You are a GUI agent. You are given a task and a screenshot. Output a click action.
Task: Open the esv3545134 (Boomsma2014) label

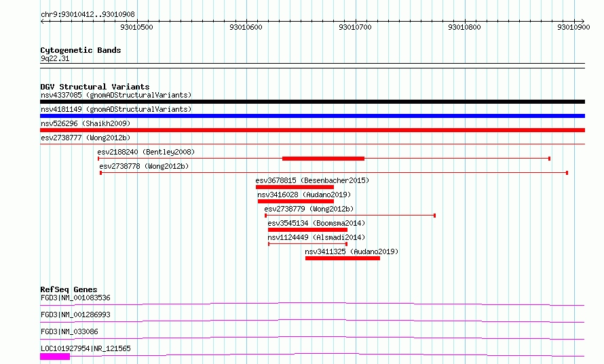[316, 223]
